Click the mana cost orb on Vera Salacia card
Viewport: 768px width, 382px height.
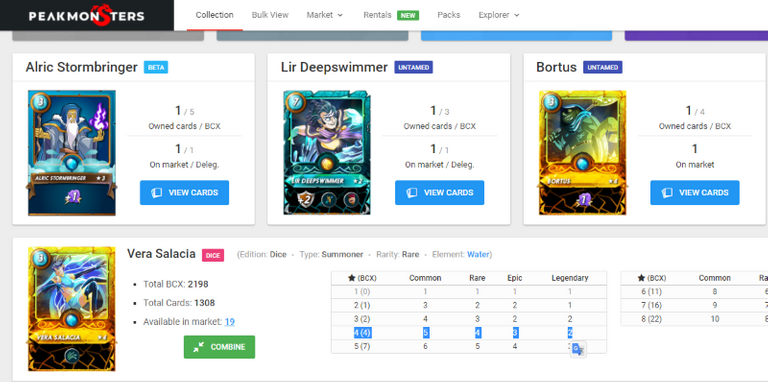(x=40, y=258)
